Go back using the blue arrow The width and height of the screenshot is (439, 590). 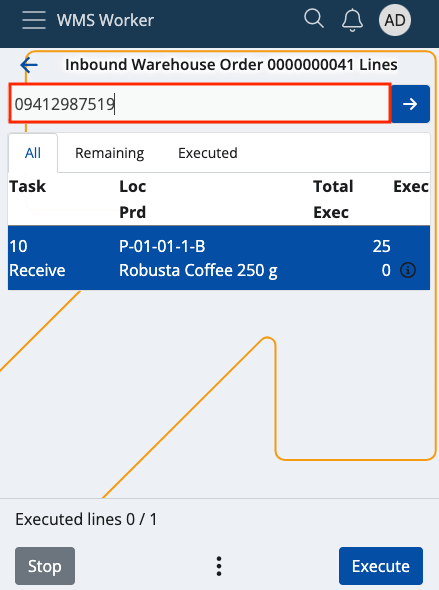point(29,65)
